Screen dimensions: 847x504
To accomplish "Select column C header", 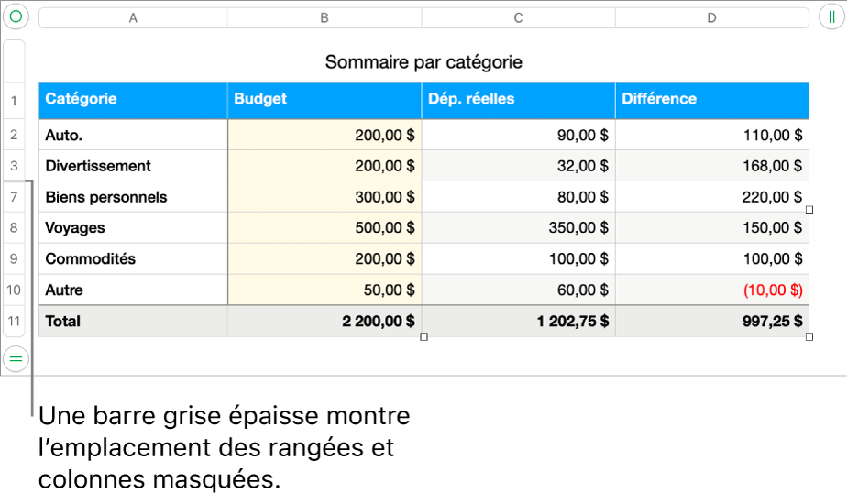I will 518,17.
